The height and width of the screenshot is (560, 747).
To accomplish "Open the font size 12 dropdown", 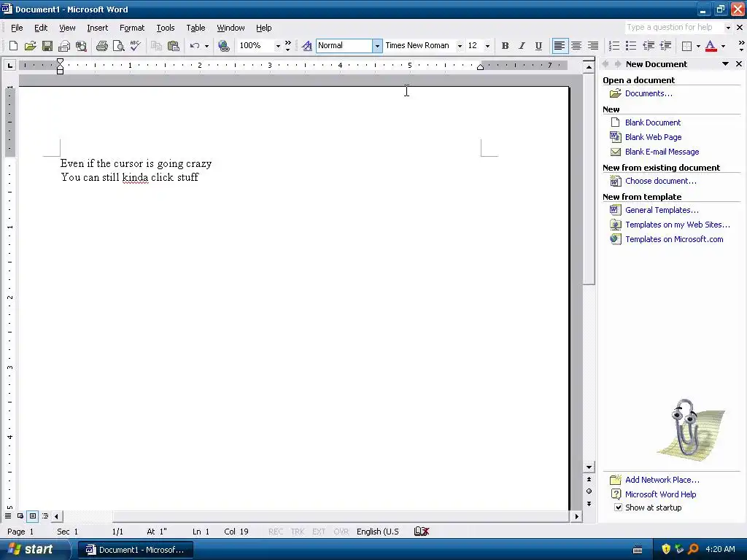I will pos(487,46).
